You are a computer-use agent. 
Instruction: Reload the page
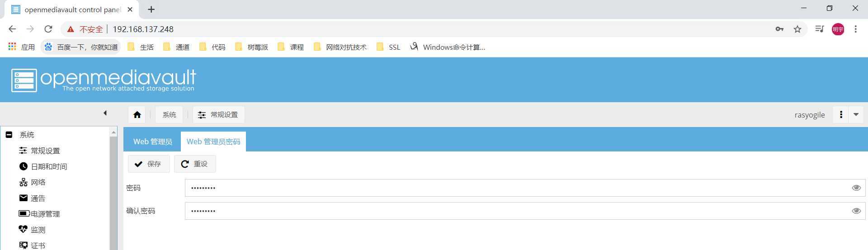click(x=48, y=29)
